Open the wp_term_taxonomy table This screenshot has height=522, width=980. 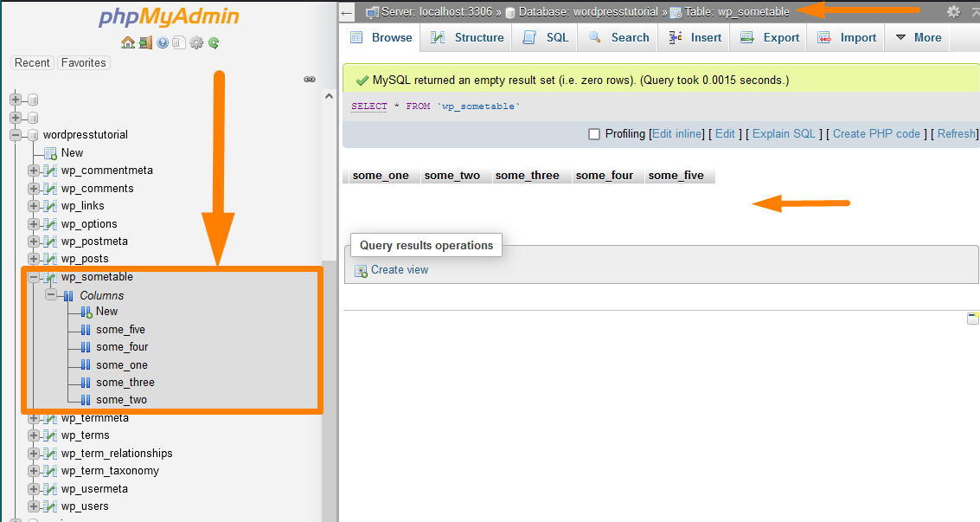(x=110, y=471)
